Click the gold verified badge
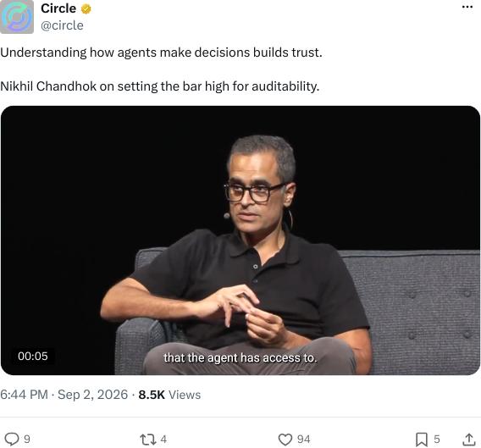 (86, 9)
